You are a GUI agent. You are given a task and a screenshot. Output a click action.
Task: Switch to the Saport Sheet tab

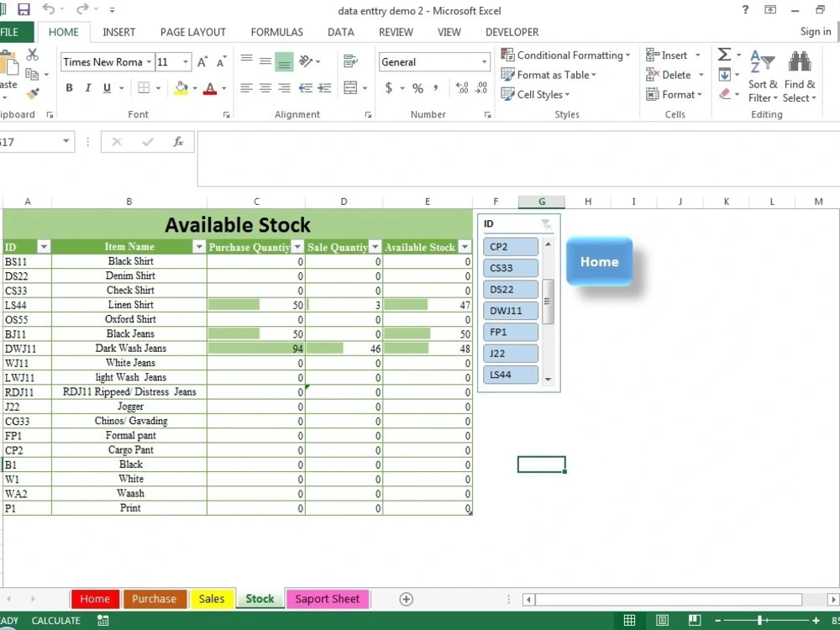coord(328,599)
